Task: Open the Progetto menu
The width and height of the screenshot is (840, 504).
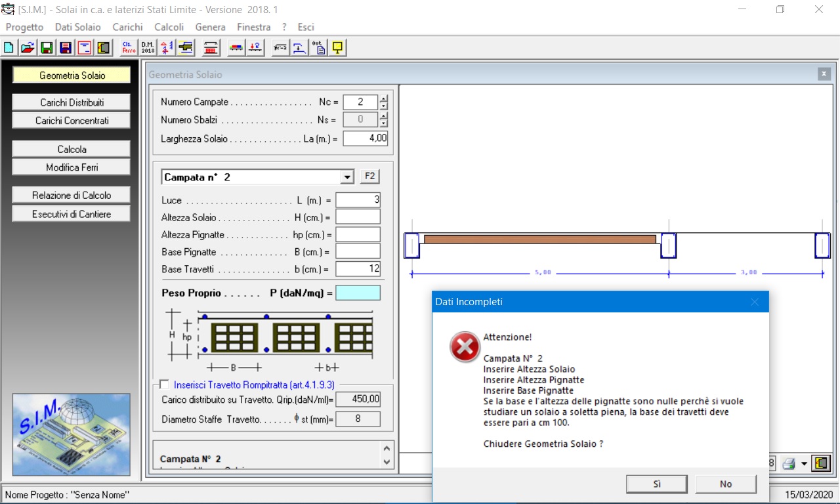Action: coord(24,27)
